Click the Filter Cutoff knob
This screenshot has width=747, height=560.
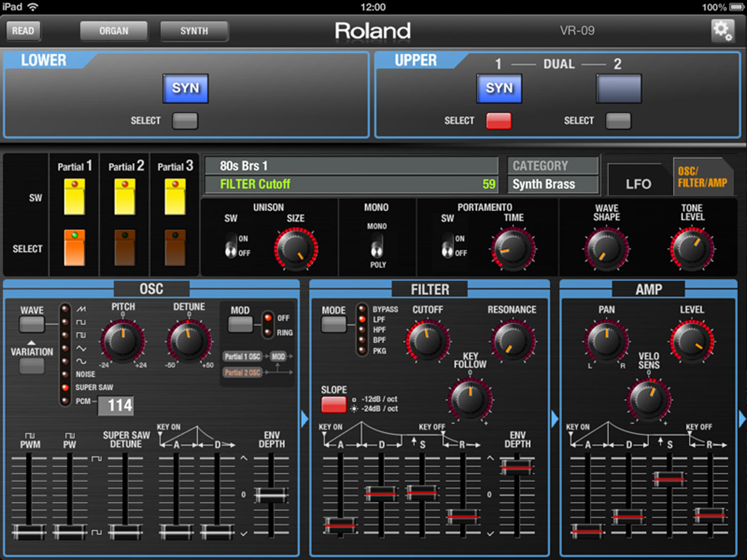pyautogui.click(x=427, y=340)
